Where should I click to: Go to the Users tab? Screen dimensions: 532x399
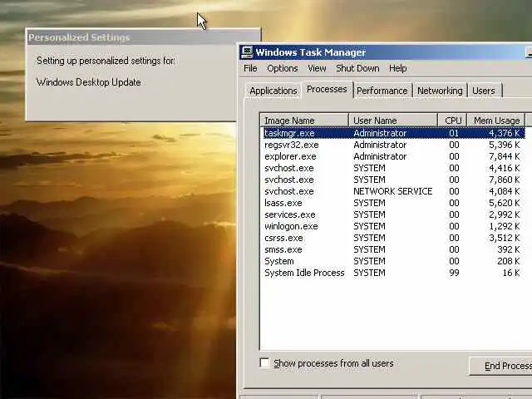pyautogui.click(x=484, y=91)
